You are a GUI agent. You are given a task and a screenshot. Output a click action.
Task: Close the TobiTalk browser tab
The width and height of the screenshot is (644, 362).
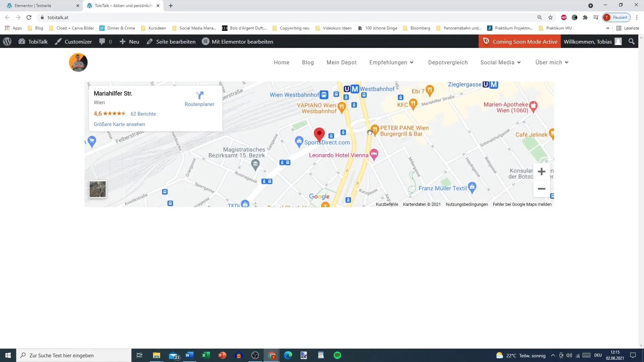click(158, 6)
